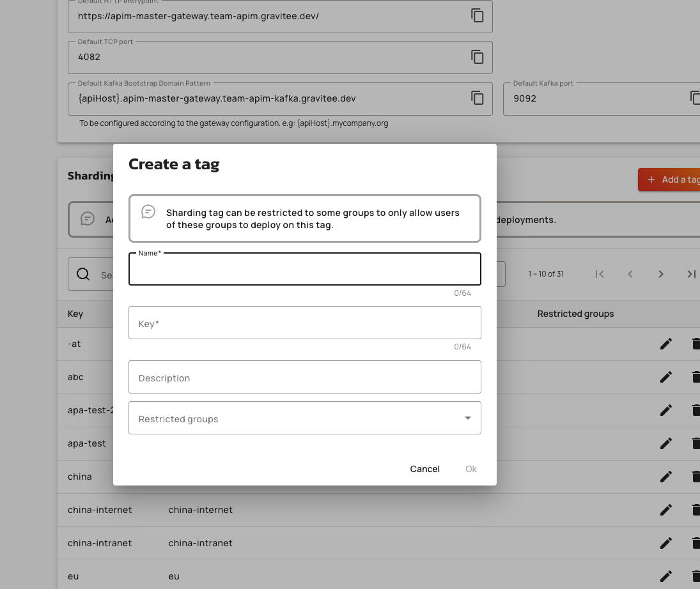700x589 pixels.
Task: Go to next page of tags
Action: pyautogui.click(x=660, y=274)
